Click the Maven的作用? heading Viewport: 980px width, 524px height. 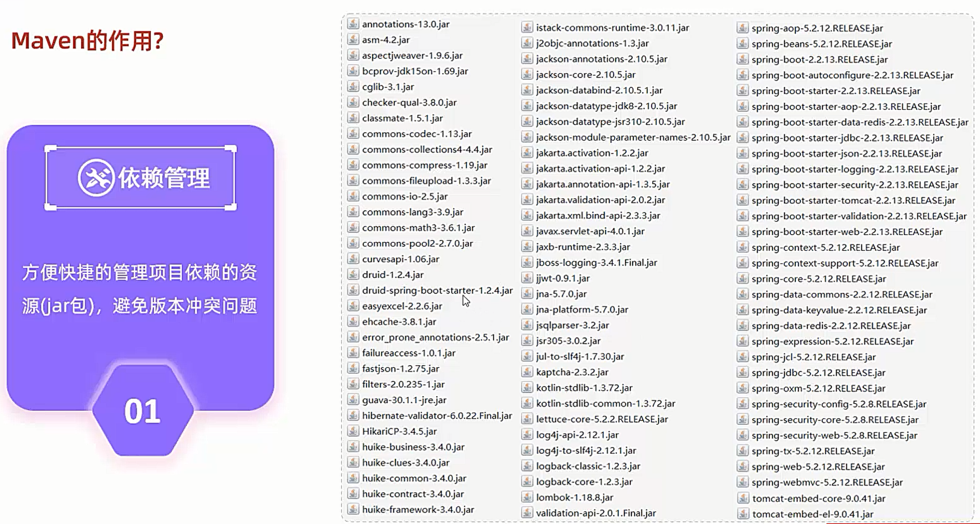click(87, 40)
